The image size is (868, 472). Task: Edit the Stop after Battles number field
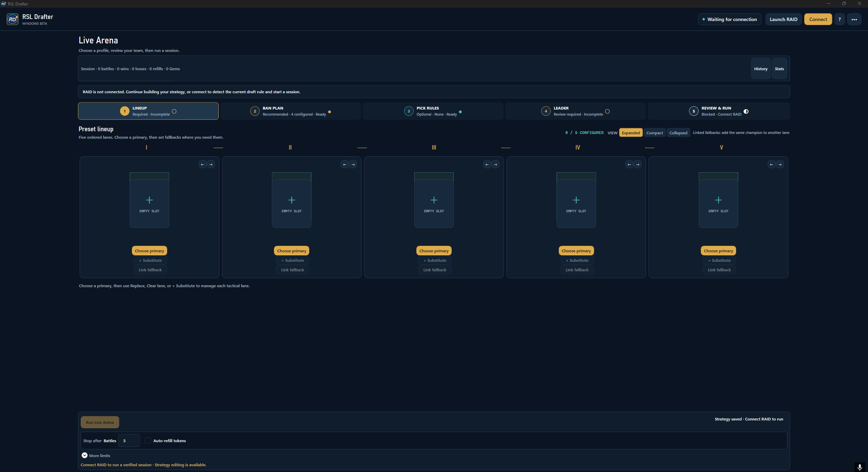129,440
